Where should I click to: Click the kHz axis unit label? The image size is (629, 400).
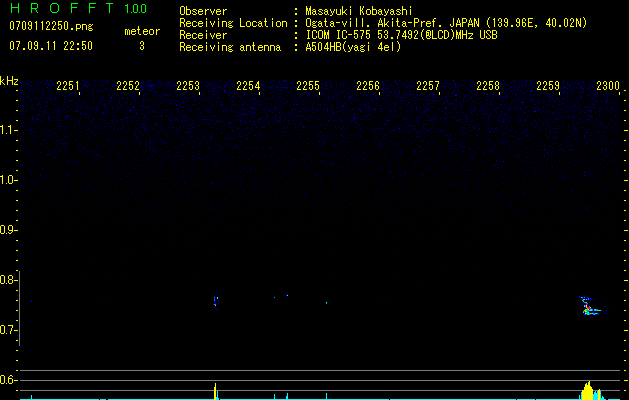tap(9, 81)
